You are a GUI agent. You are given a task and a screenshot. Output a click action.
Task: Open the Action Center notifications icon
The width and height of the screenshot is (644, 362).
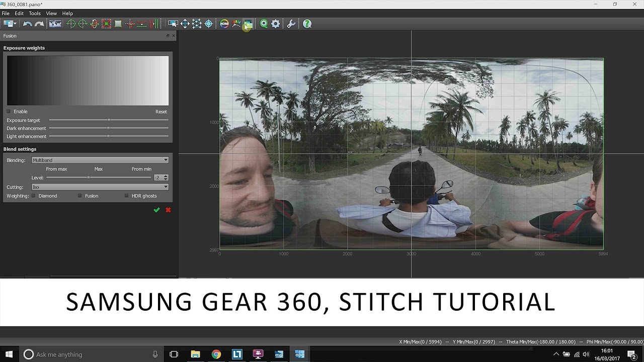click(x=632, y=354)
